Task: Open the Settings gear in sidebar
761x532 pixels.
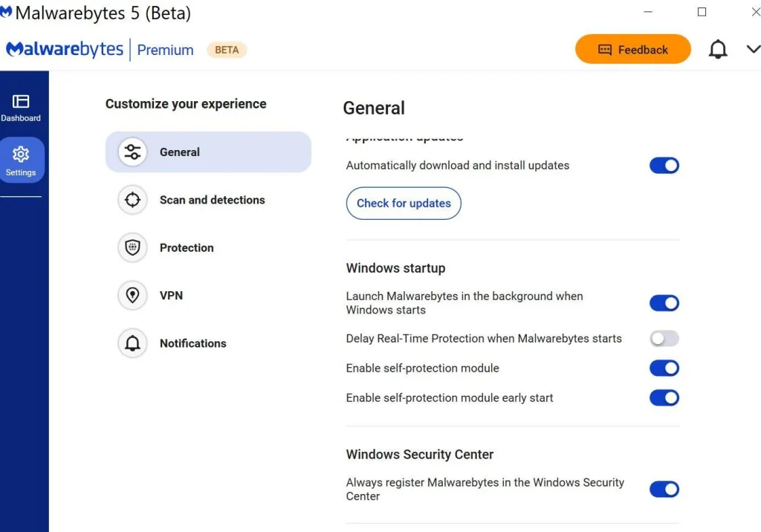Action: tap(20, 160)
